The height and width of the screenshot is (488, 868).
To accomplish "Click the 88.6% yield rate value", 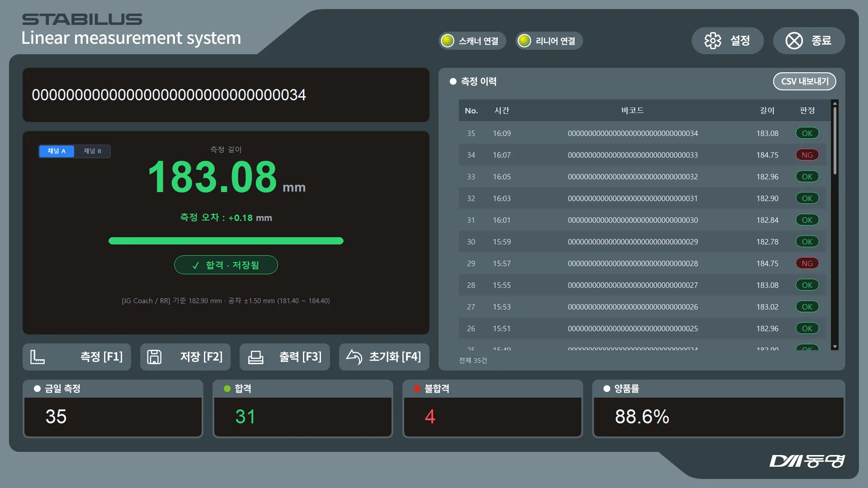I will coord(642,417).
